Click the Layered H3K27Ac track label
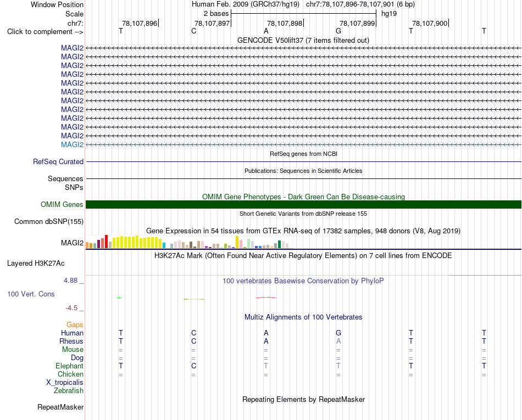The width and height of the screenshot is (522, 420). 36,264
